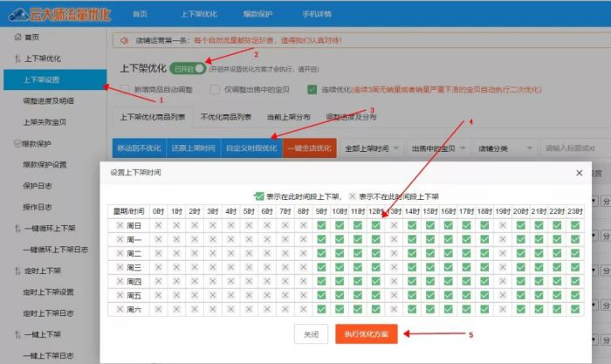Open 上下架优化 in the top navigation
Viewport: 611px width, 364px height.
[x=199, y=14]
